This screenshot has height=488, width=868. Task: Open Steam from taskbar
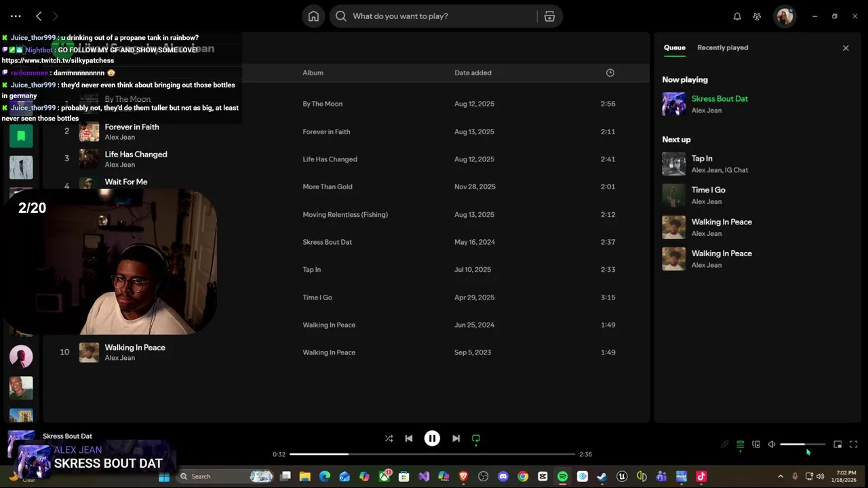click(x=601, y=476)
